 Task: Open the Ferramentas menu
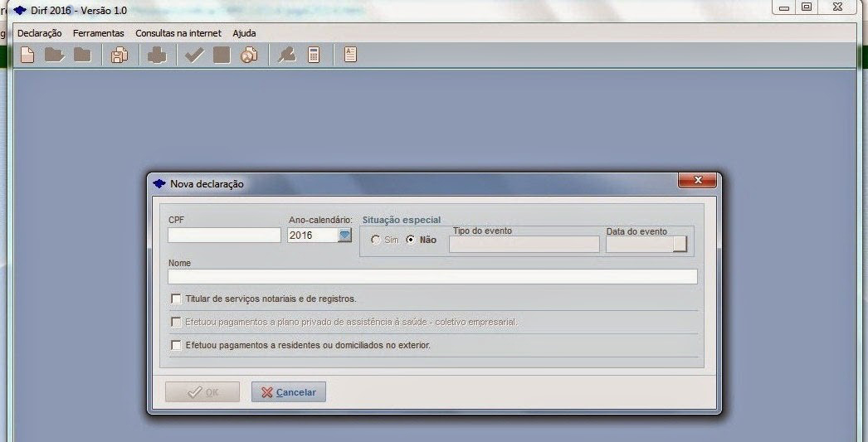[x=99, y=33]
